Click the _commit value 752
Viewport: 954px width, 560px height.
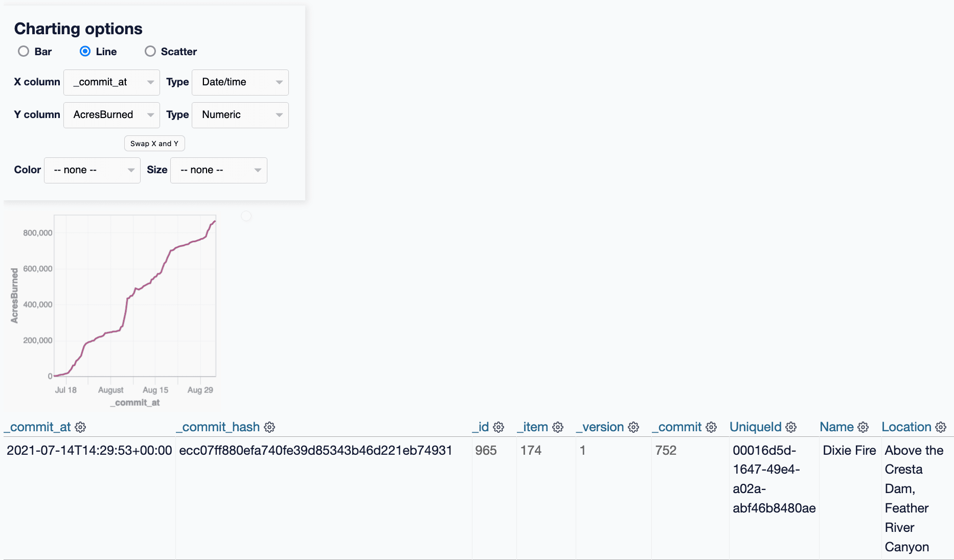tap(666, 451)
